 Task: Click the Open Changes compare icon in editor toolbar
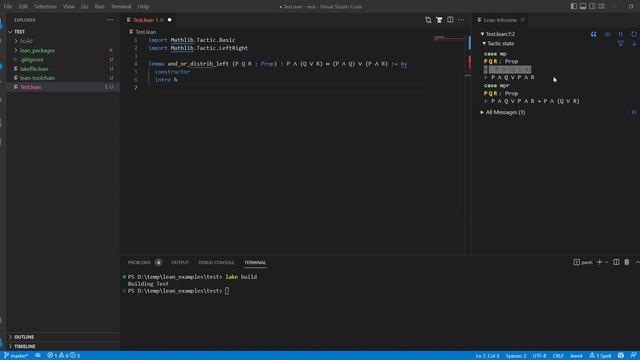tap(428, 20)
